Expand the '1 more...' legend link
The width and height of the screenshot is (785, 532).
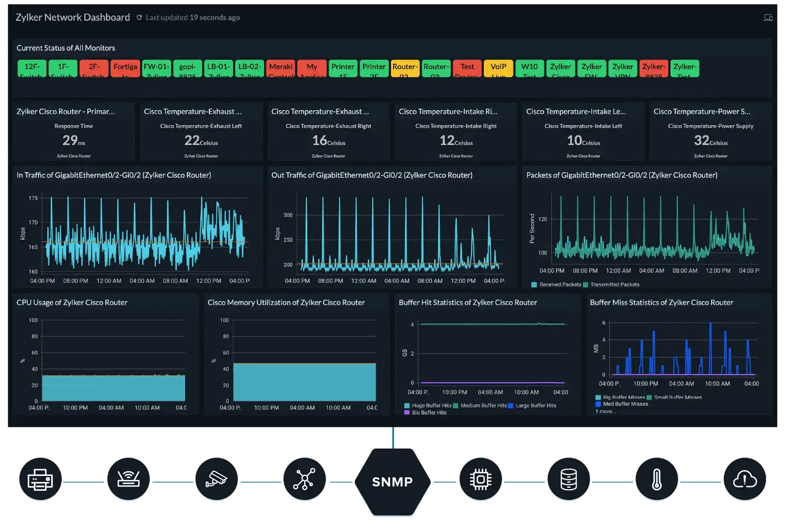point(605,412)
